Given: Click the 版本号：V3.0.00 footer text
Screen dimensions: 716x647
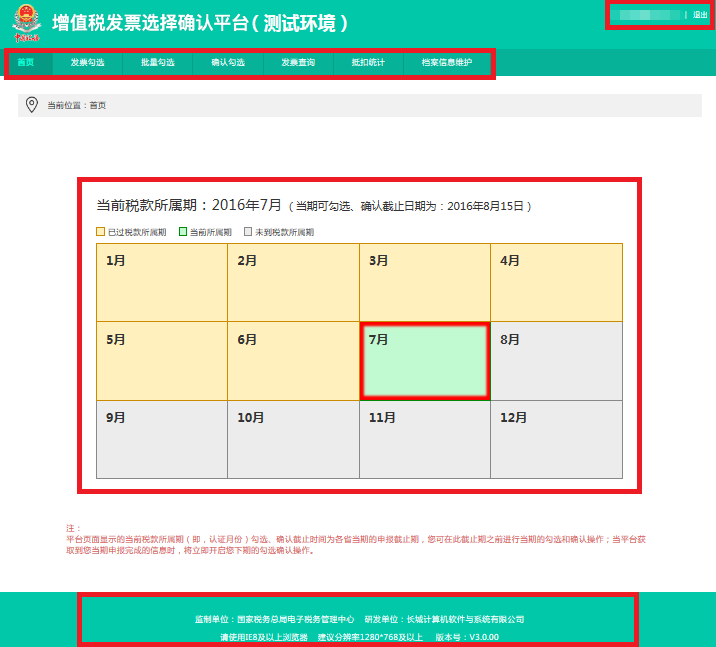Looking at the screenshot, I should point(467,637).
